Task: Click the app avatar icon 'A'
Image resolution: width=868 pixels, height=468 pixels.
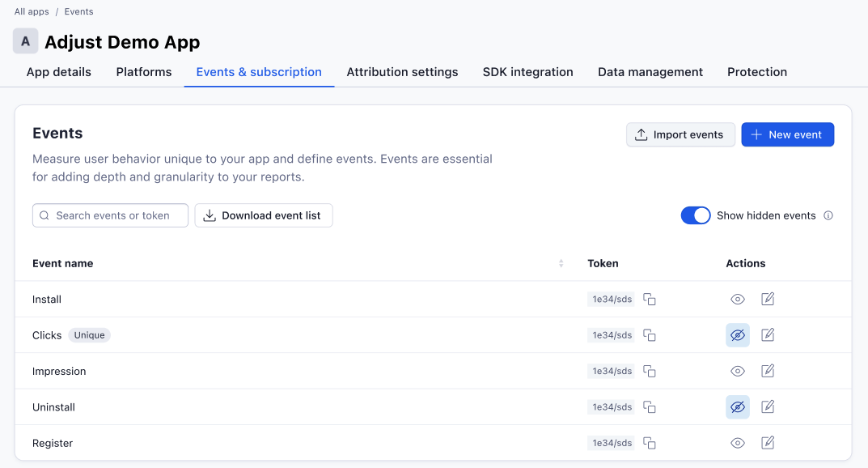Action: tap(26, 41)
